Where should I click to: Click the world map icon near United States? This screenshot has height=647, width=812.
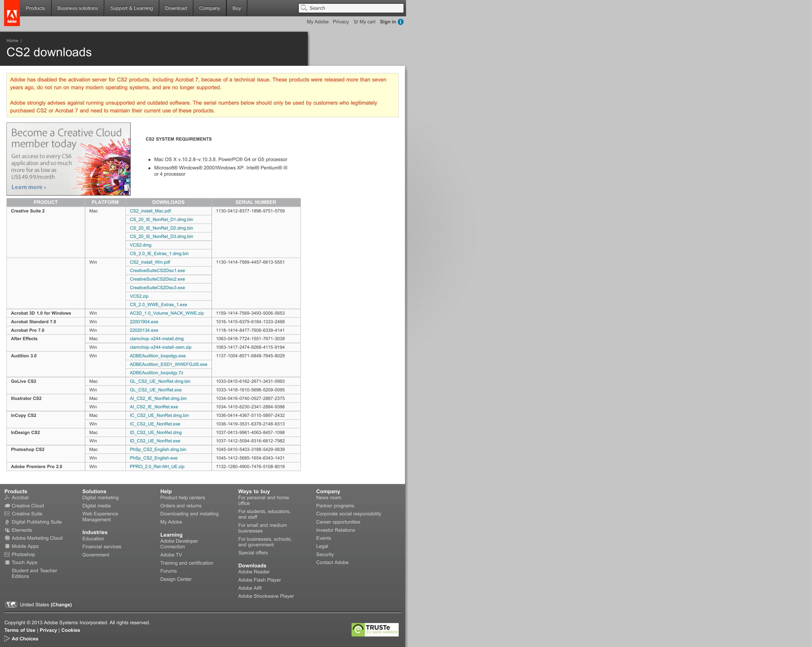[11, 605]
